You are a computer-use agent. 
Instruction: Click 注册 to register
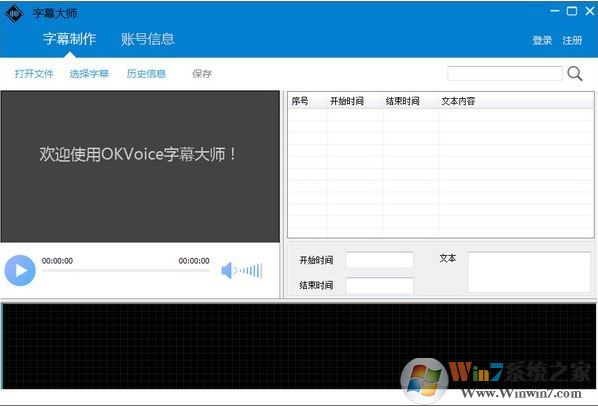(x=572, y=40)
